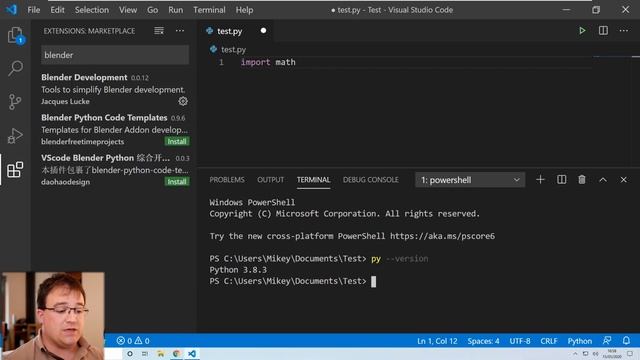Open taskbar clock and date
The width and height of the screenshot is (640, 360).
click(612, 353)
